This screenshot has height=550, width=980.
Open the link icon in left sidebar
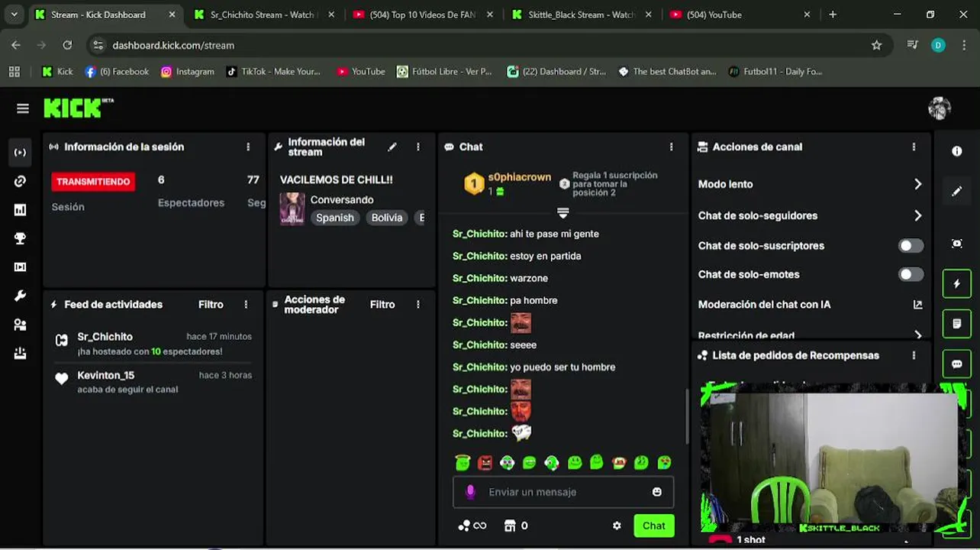coord(21,181)
